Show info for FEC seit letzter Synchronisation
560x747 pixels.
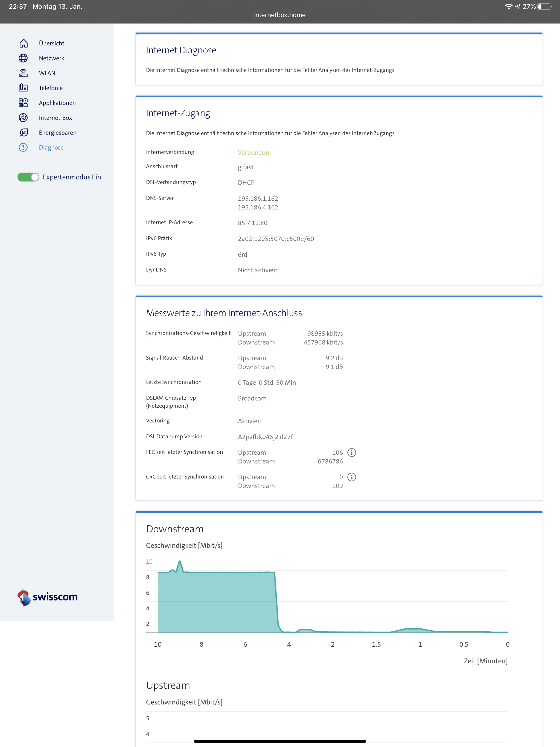tap(352, 453)
